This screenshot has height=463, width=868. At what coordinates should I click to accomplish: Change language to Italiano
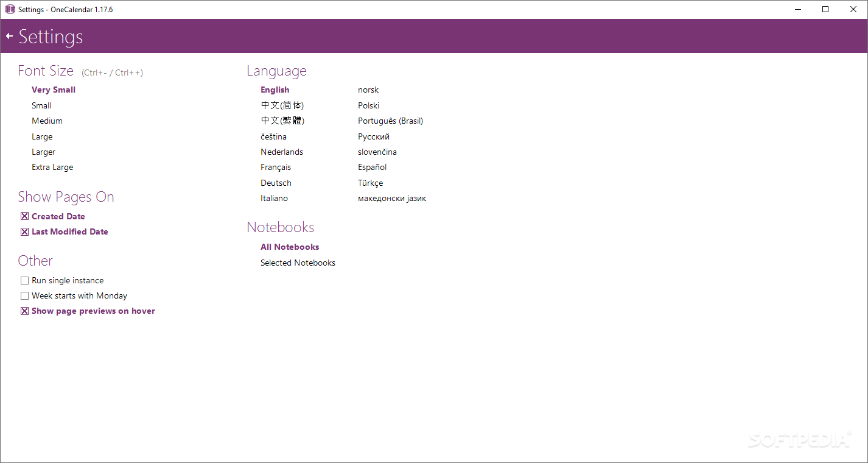tap(274, 198)
